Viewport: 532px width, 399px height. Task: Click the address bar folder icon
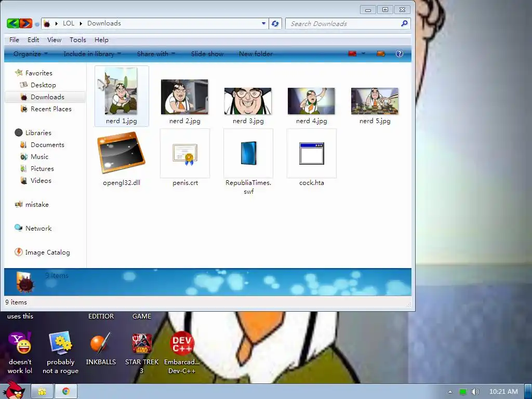click(47, 23)
